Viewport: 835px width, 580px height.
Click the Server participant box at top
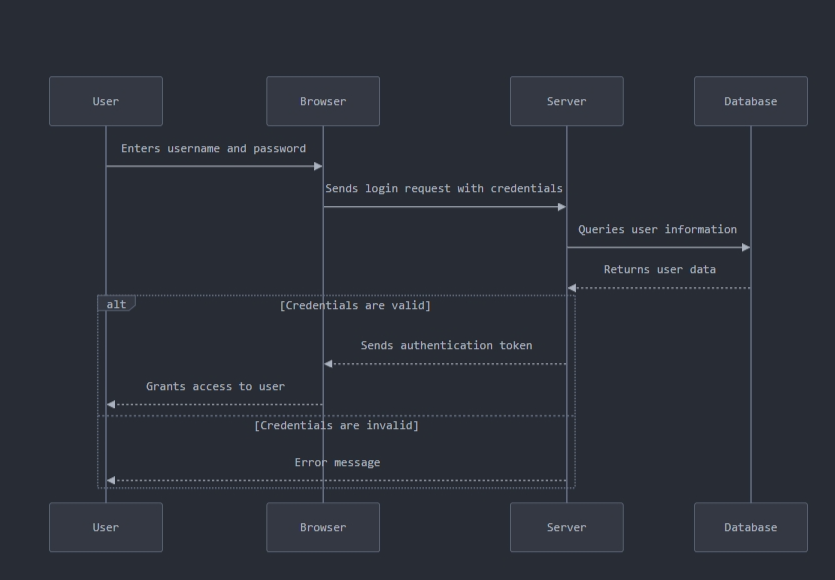566,100
